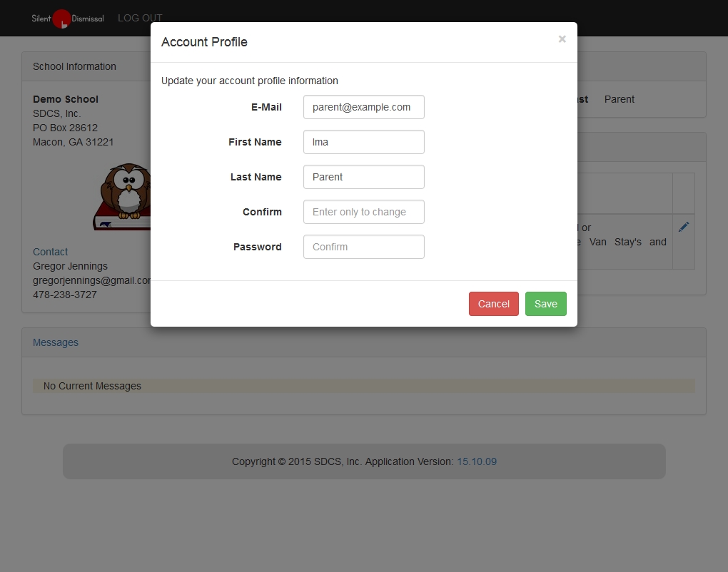Click the First Name label
The height and width of the screenshot is (572, 728).
click(255, 142)
